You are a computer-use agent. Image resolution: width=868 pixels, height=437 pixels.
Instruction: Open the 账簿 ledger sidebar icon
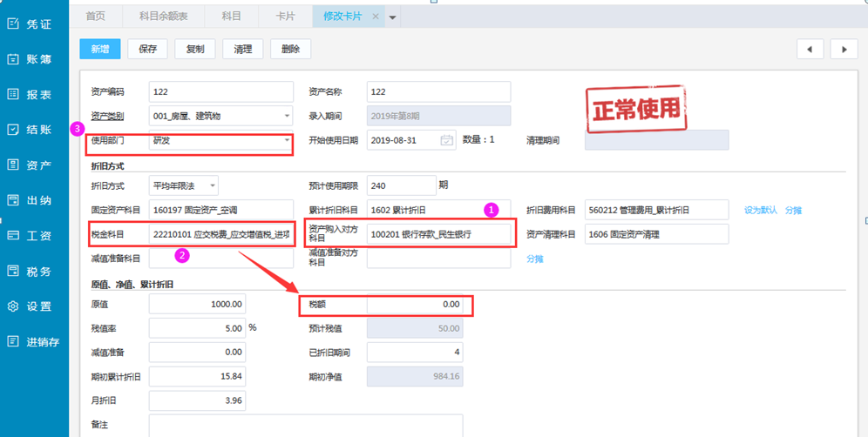13,59
